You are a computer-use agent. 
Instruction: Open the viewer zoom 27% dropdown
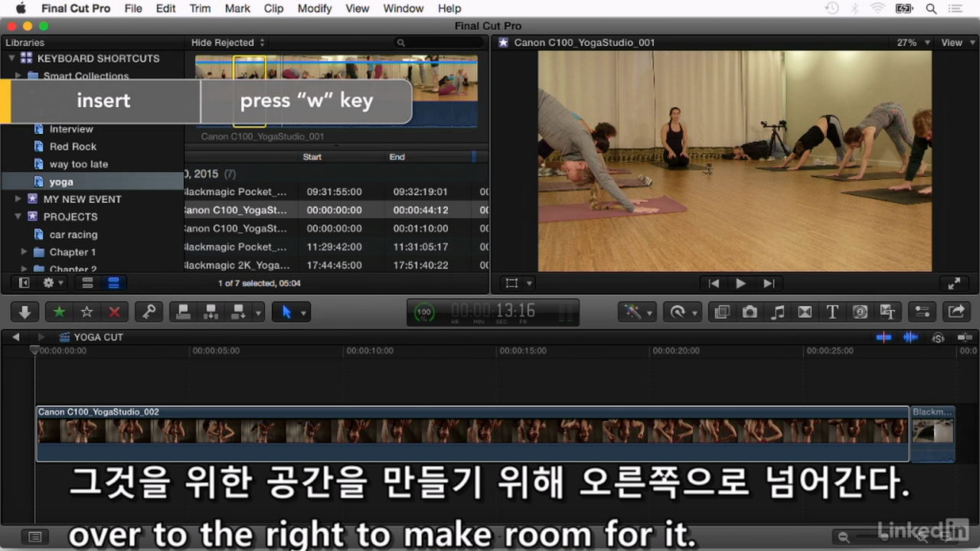click(913, 43)
